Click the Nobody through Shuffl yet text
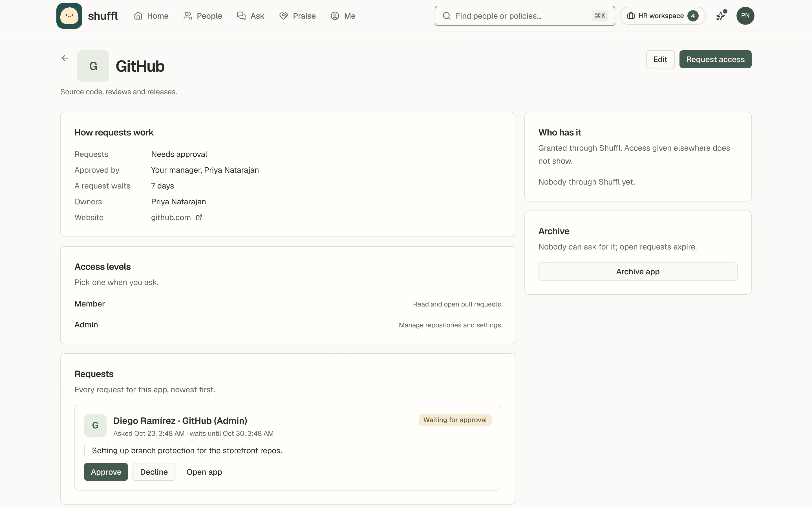812x508 pixels. click(x=586, y=182)
